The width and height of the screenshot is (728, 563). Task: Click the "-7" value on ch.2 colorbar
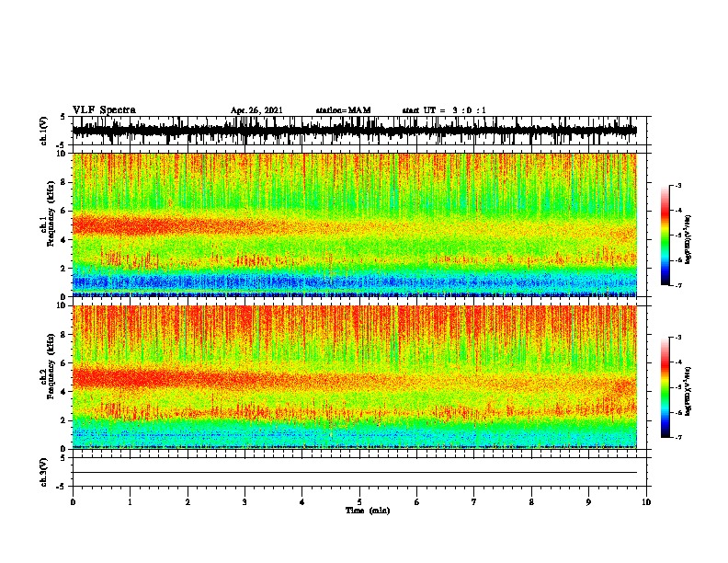coord(677,437)
